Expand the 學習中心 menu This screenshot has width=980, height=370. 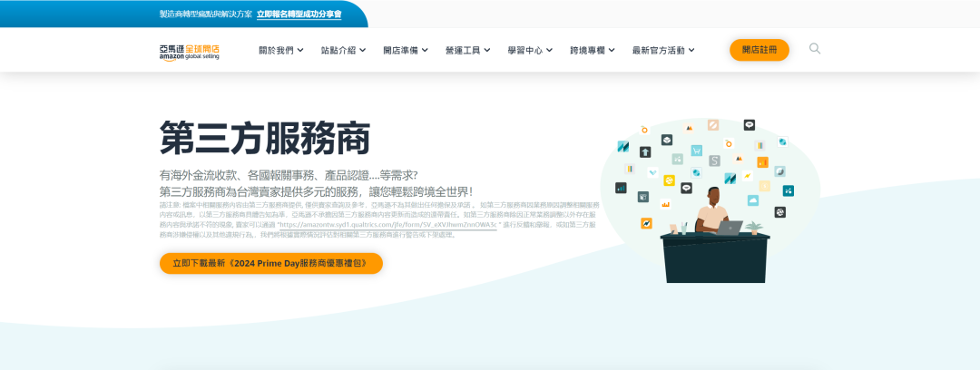point(530,50)
